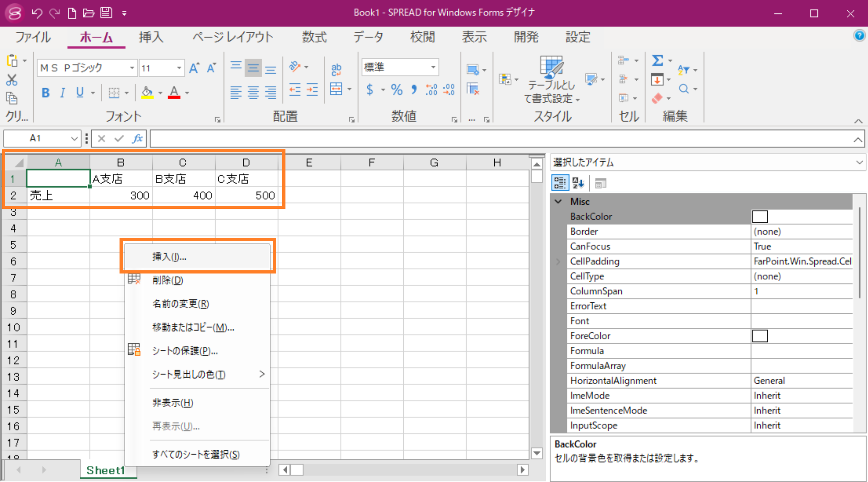Click inside the formula bar input
The width and height of the screenshot is (868, 482).
(500, 138)
